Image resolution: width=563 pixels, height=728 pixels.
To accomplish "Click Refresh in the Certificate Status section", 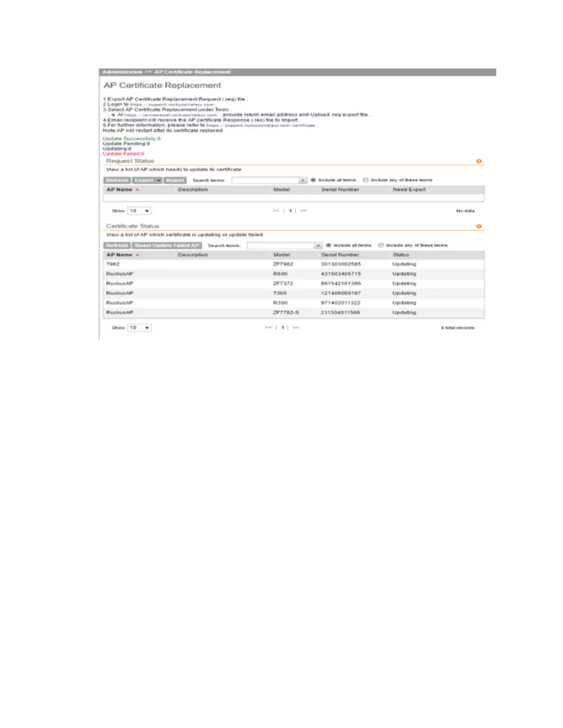I will [x=117, y=245].
